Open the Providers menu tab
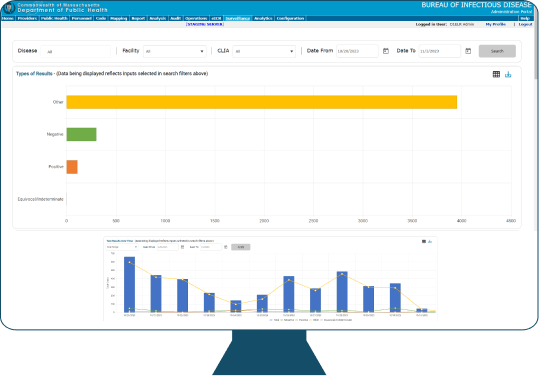This screenshot has width=539, height=376. [x=27, y=19]
